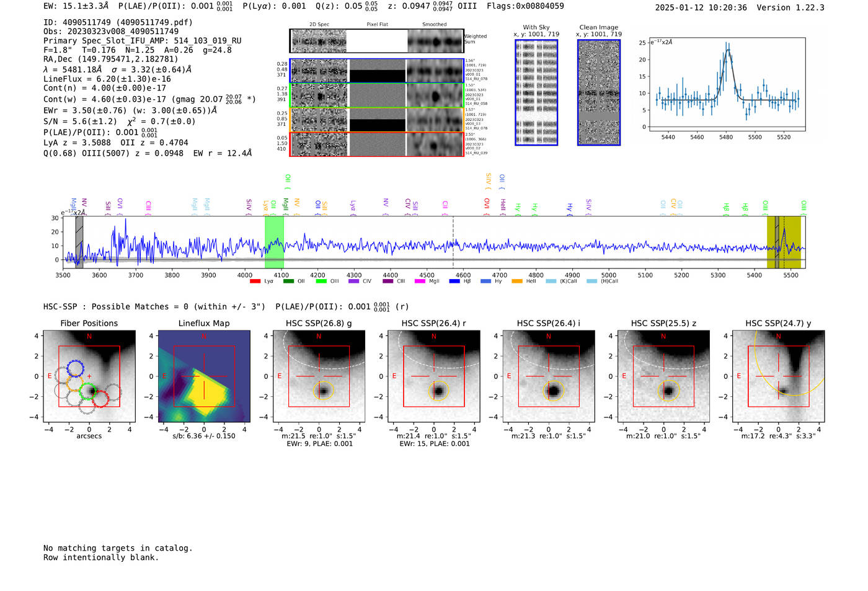The width and height of the screenshot is (868, 591).
Task: Select the red-bordered 2D spectrum fiber row
Action: click(377, 144)
